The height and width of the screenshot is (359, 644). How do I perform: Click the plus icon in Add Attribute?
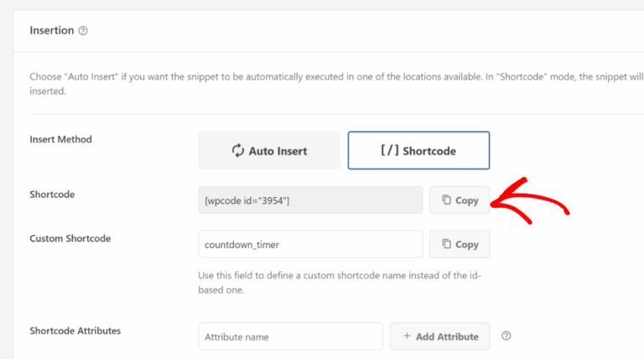point(407,336)
